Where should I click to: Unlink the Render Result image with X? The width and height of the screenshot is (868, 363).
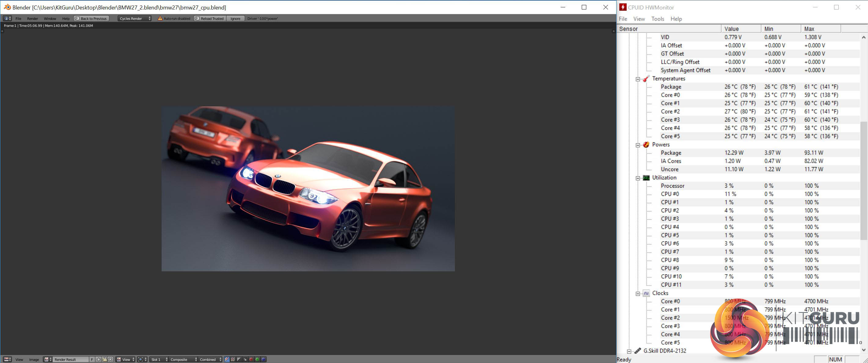110,359
